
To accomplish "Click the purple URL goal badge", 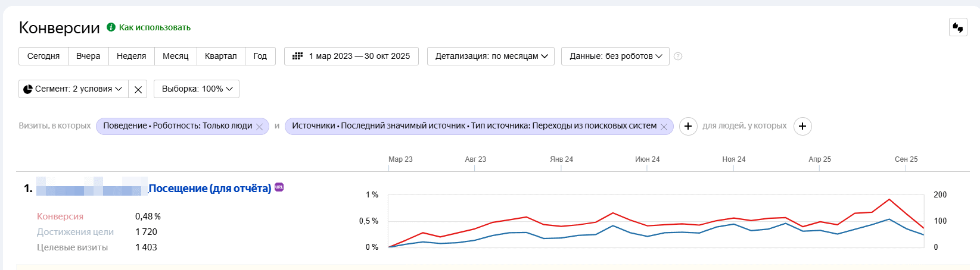I will (279, 187).
